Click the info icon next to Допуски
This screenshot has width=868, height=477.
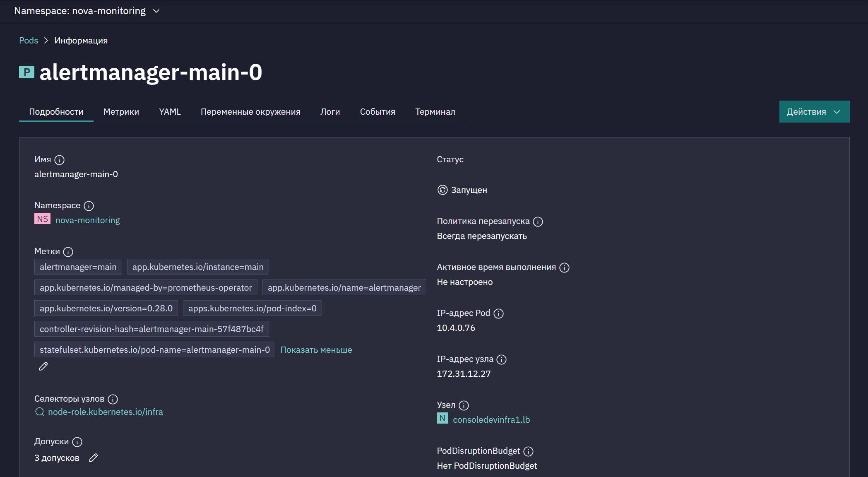[x=77, y=442]
